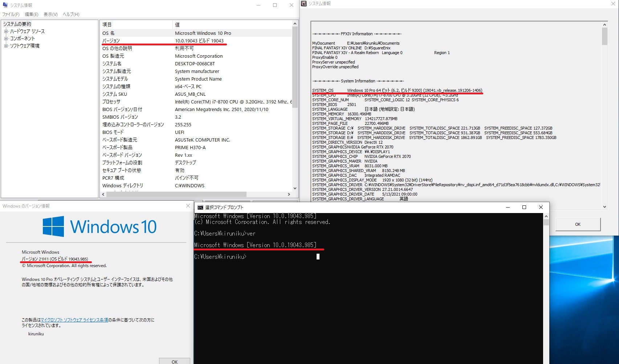Select the Windows ディレクトリ row

click(x=196, y=185)
